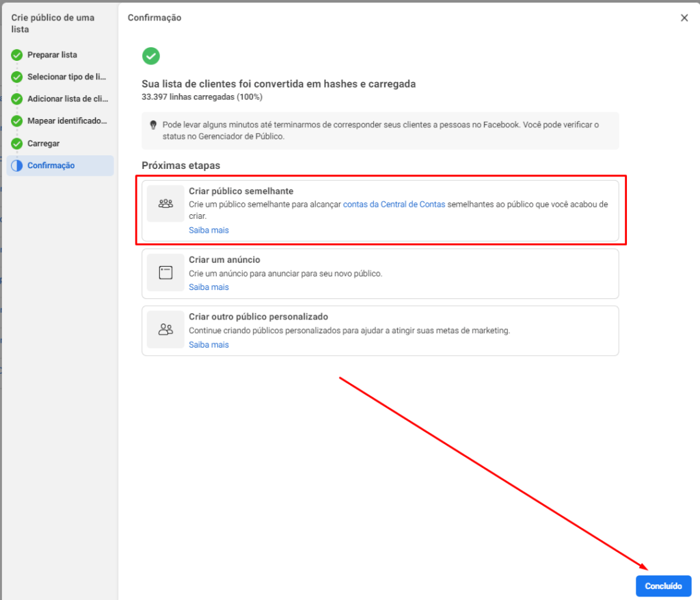Click the green check beside Adicionar lista
700x600 pixels.
click(17, 99)
